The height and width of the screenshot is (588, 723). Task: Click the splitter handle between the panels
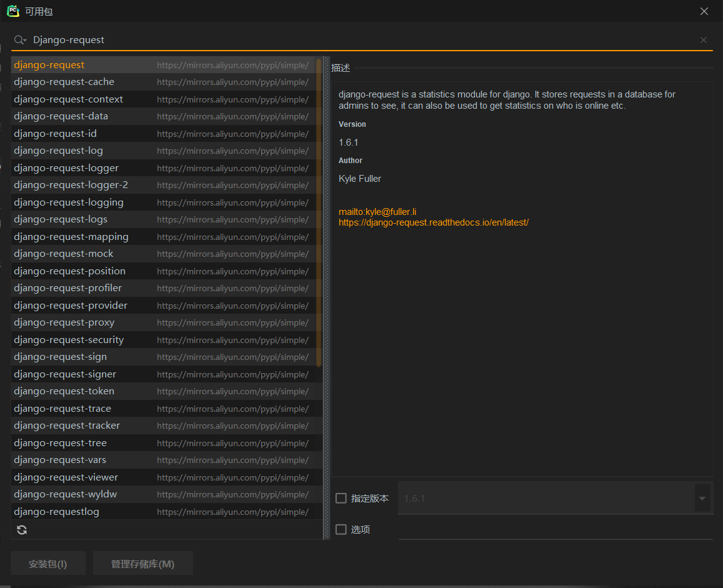click(x=326, y=297)
